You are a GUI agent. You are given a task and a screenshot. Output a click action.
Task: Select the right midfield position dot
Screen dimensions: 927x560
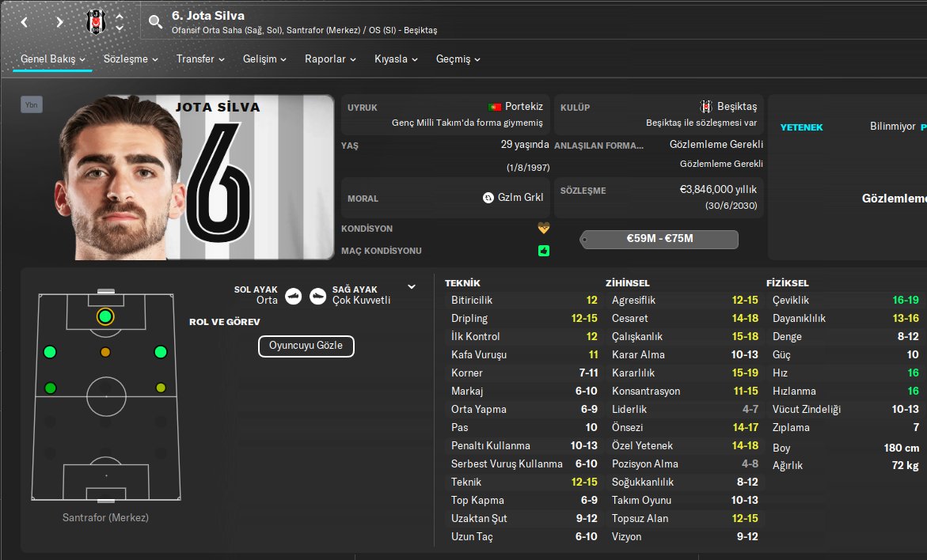pyautogui.click(x=161, y=388)
